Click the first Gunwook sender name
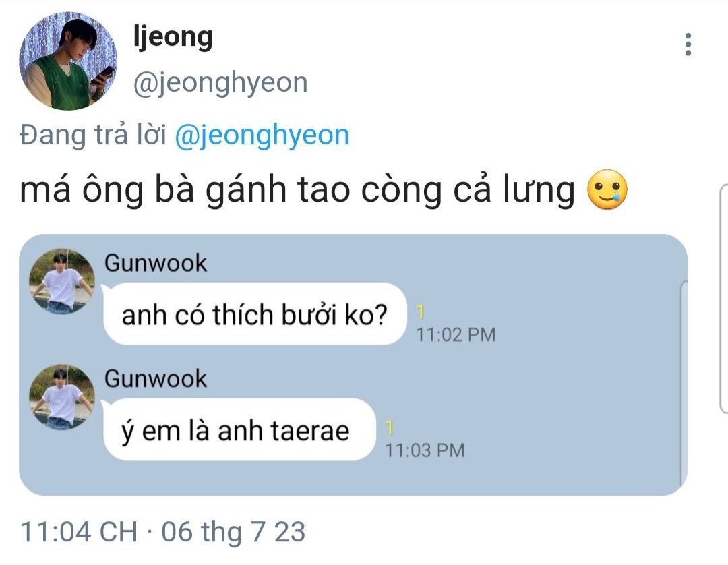Viewport: 728px width, 565px height. click(156, 263)
